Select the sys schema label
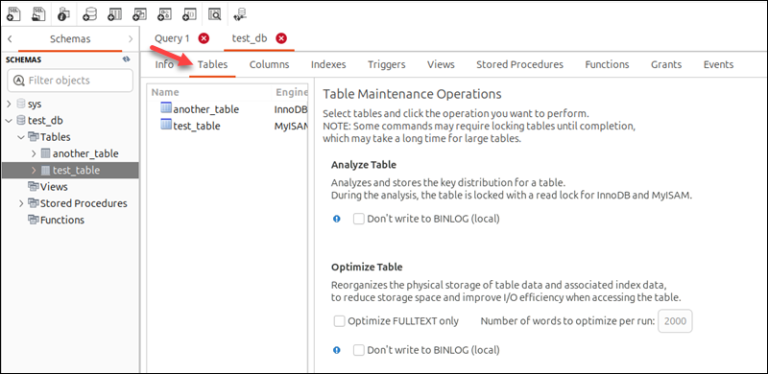The image size is (768, 374). coord(34,104)
